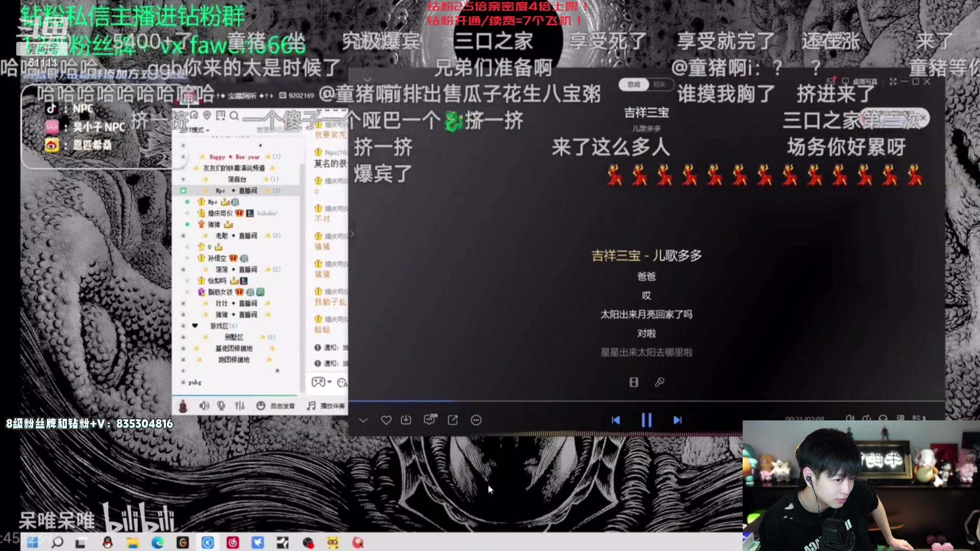Pause the currently playing song
Image resolution: width=980 pixels, height=551 pixels.
(x=647, y=420)
